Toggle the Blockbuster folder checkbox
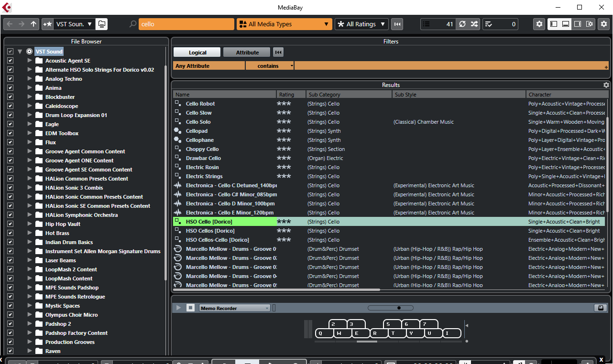The width and height of the screenshot is (613, 364). click(x=11, y=97)
